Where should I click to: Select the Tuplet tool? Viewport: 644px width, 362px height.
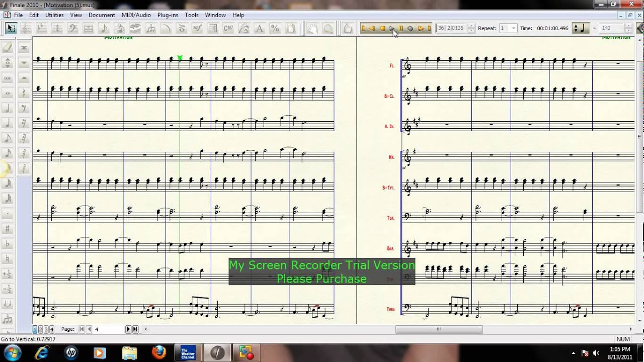coord(150,28)
